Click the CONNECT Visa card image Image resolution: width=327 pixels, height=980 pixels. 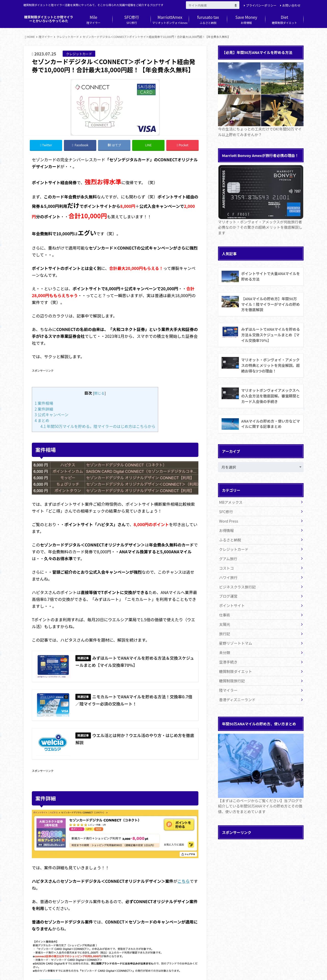tap(115, 107)
